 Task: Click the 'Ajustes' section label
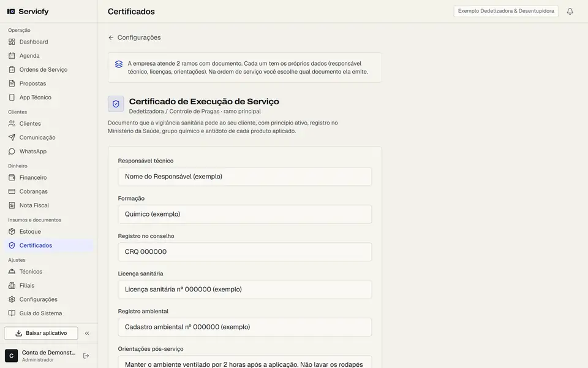tap(17, 260)
